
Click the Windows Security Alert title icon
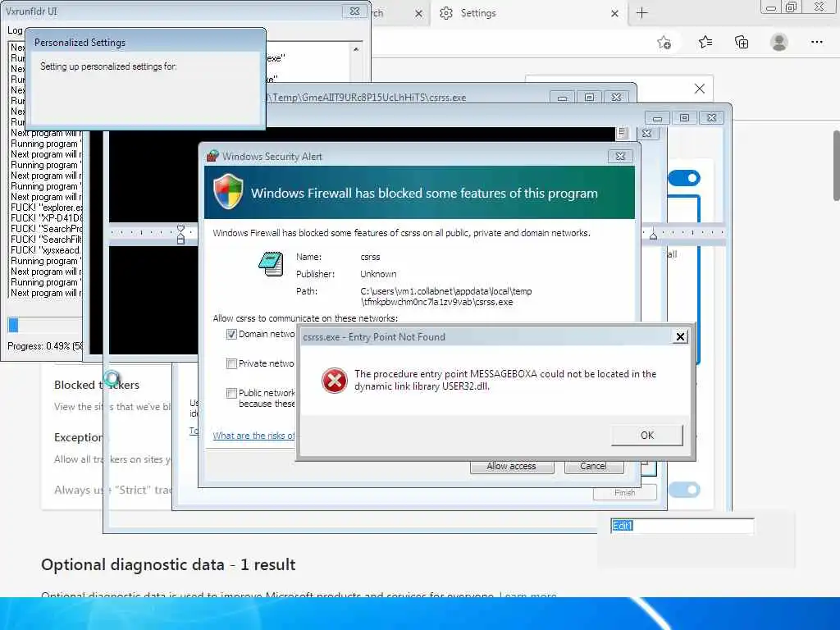pyautogui.click(x=212, y=156)
